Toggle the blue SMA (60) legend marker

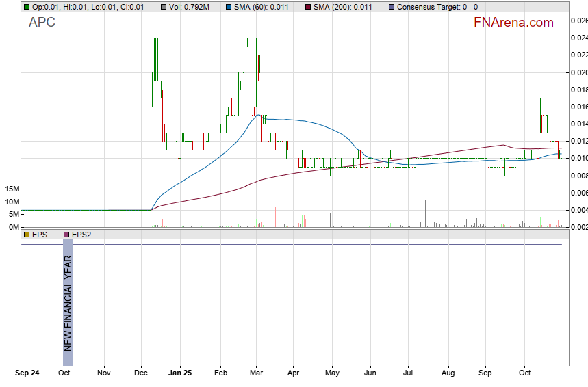(x=229, y=7)
